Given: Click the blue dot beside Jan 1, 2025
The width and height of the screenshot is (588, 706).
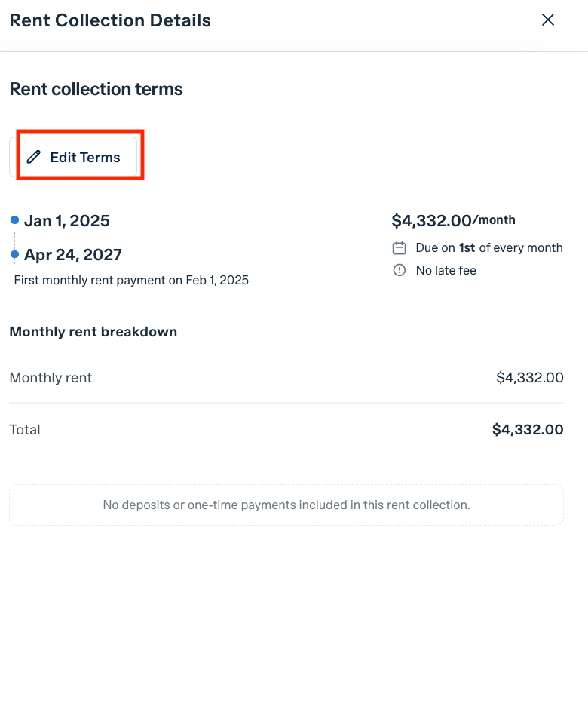Looking at the screenshot, I should (15, 220).
